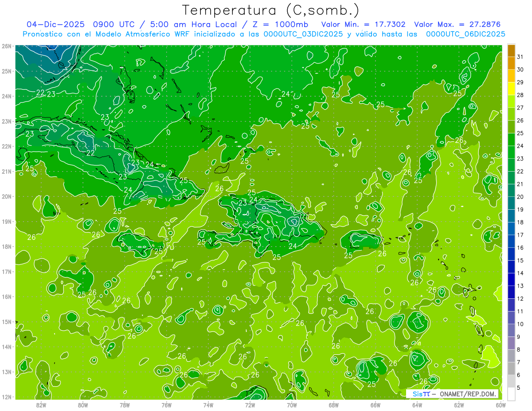Click the title "Temperatura (C,somb.)"
Screen dimensions: 532x411
coord(271,10)
